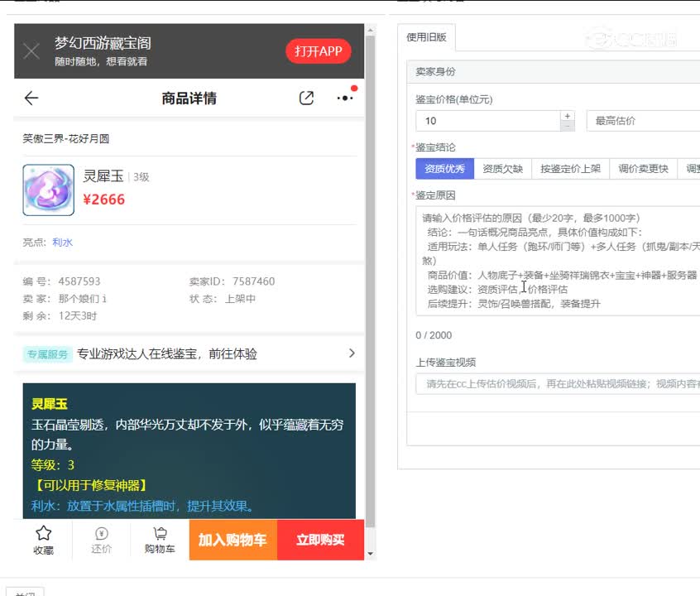This screenshot has height=596, width=700.
Task: Click the ¥2666 price text
Action: click(104, 199)
